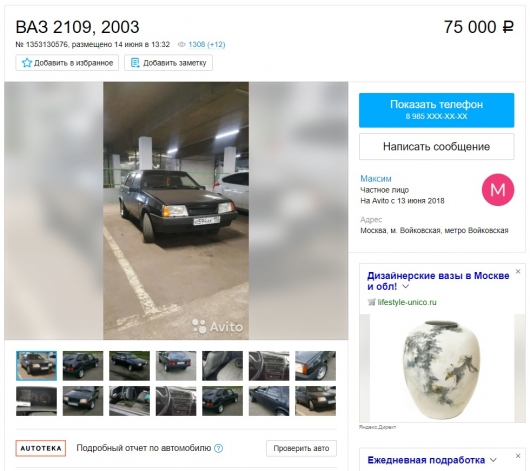Close the Ежедневная подработка ad
530x471 pixels.
click(518, 456)
